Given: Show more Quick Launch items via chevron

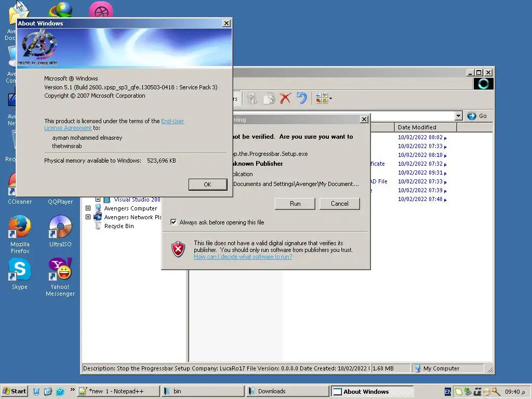Looking at the screenshot, I should (x=72, y=390).
